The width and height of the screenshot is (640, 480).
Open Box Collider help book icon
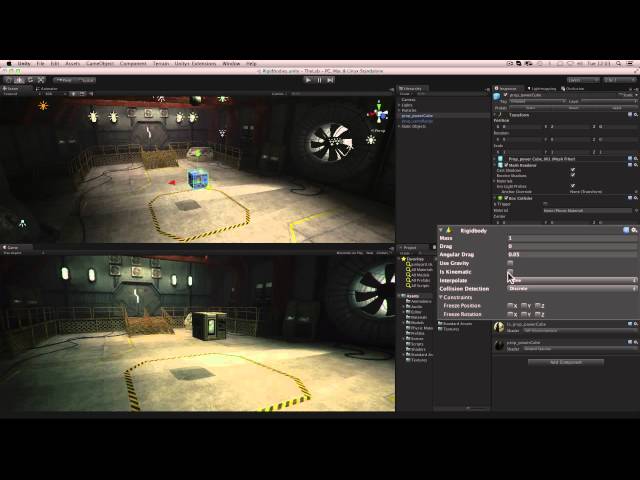630,198
